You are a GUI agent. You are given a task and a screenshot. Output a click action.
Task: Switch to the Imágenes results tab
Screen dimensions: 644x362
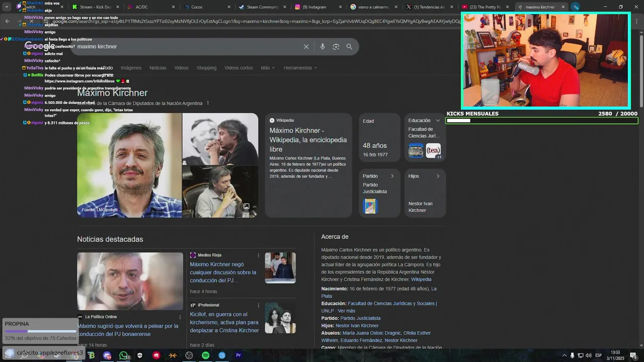click(x=131, y=68)
